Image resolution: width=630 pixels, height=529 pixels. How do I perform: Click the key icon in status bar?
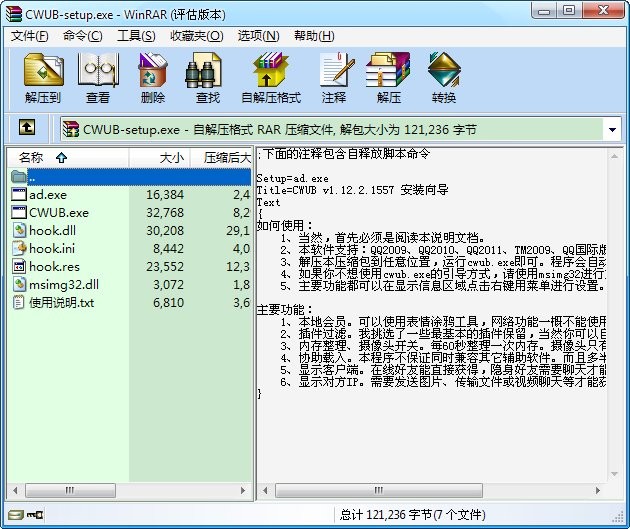click(x=35, y=515)
